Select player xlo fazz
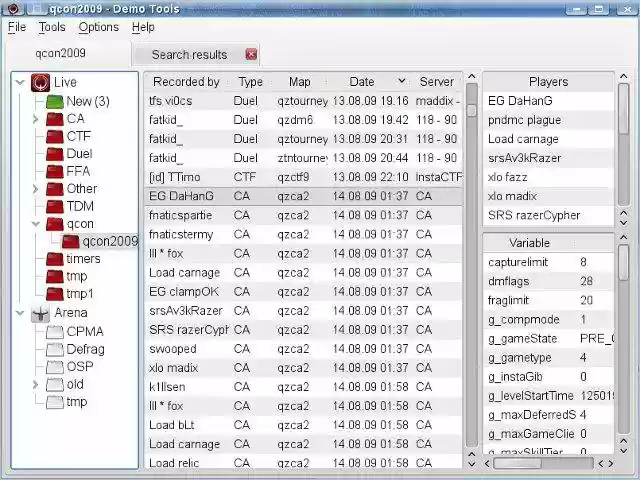Screen dimensions: 640x480 548,177
